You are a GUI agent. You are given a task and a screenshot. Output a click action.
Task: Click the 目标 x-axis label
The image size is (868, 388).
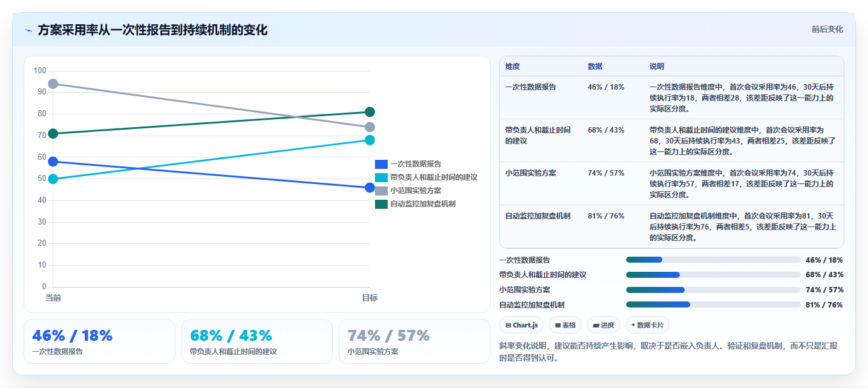370,298
